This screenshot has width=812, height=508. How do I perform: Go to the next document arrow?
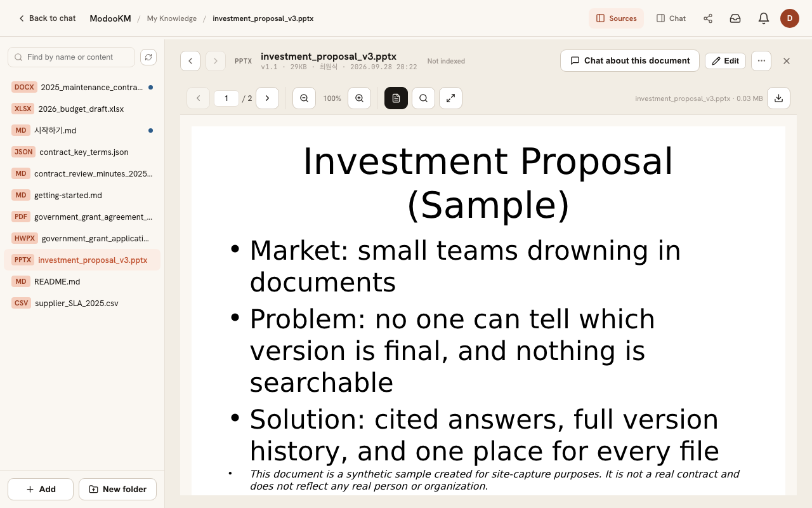pos(216,61)
